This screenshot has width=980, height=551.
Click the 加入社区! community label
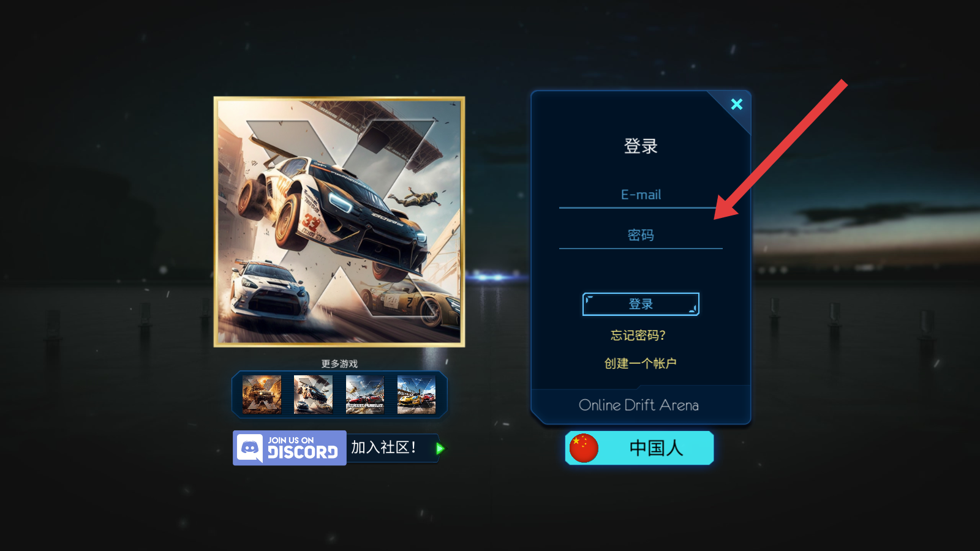[x=383, y=448]
